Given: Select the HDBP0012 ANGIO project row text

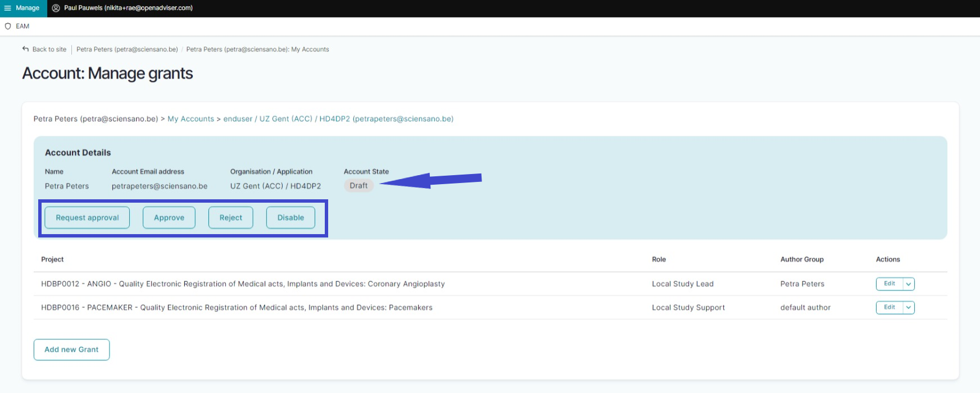Looking at the screenshot, I should (243, 284).
